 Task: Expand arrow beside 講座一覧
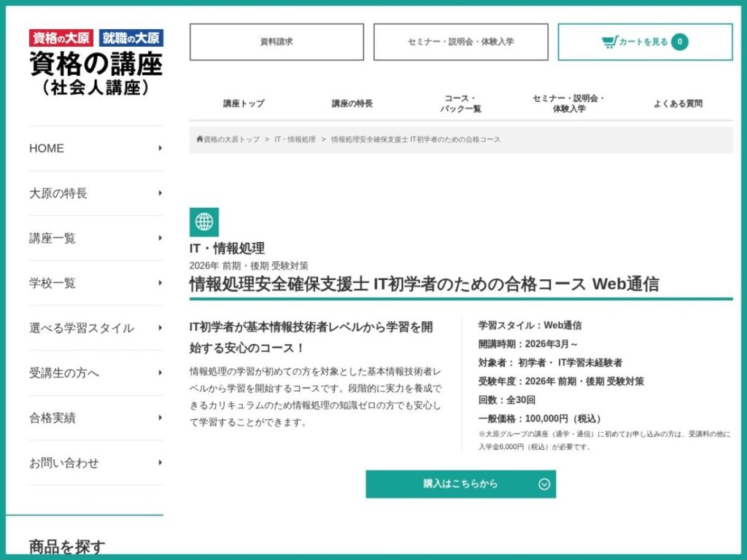160,238
